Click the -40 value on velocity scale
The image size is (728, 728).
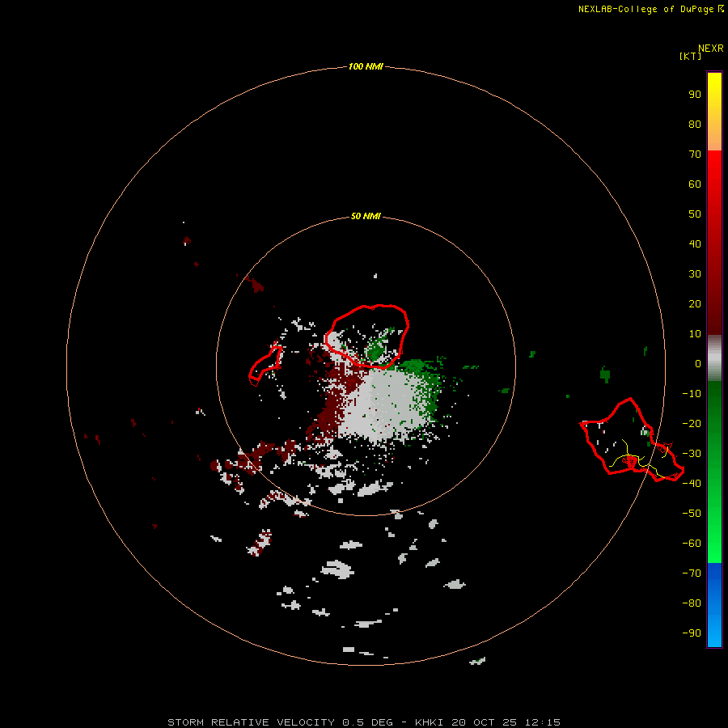point(692,484)
